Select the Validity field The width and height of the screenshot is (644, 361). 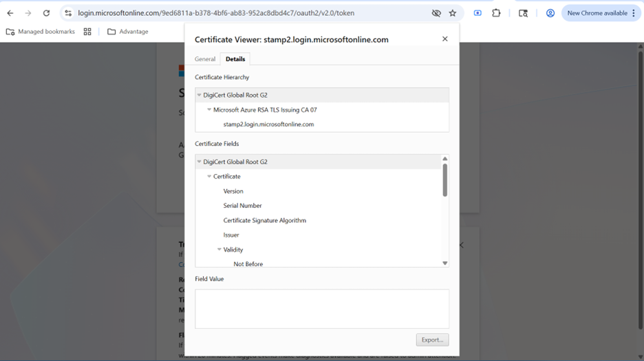[x=233, y=250]
